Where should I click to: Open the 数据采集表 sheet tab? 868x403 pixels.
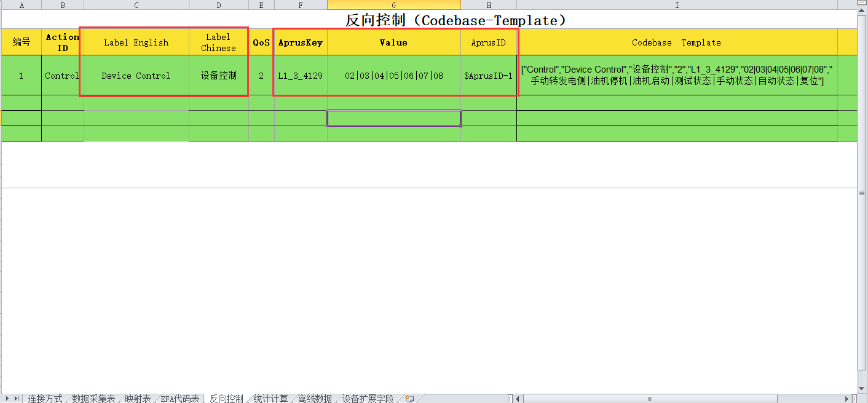(x=93, y=399)
